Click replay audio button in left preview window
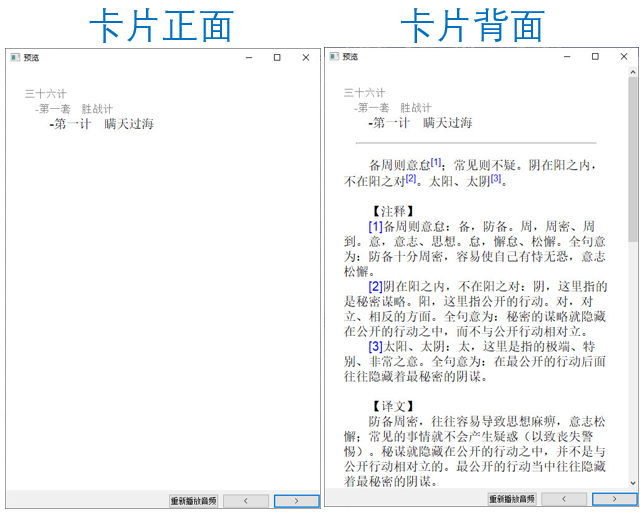 point(194,501)
